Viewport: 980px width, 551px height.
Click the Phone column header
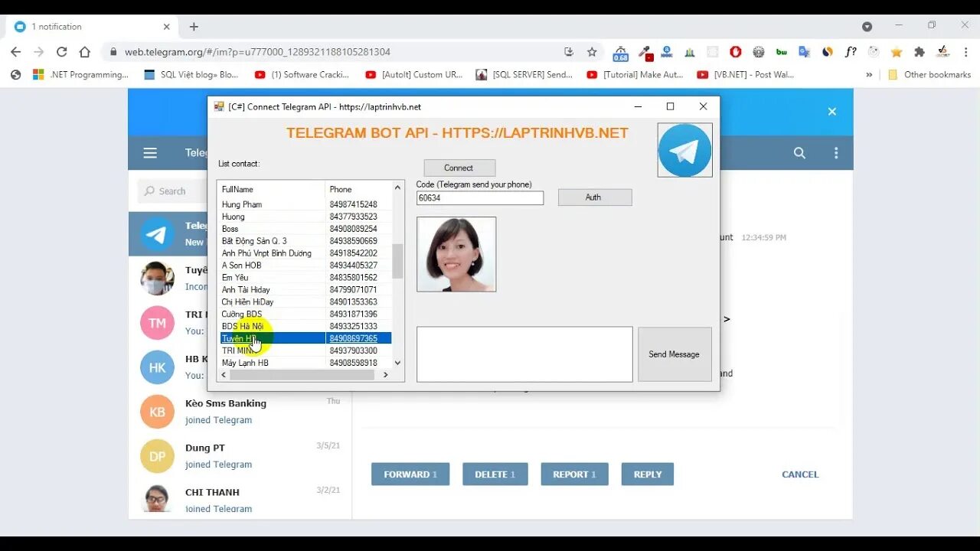[358, 189]
